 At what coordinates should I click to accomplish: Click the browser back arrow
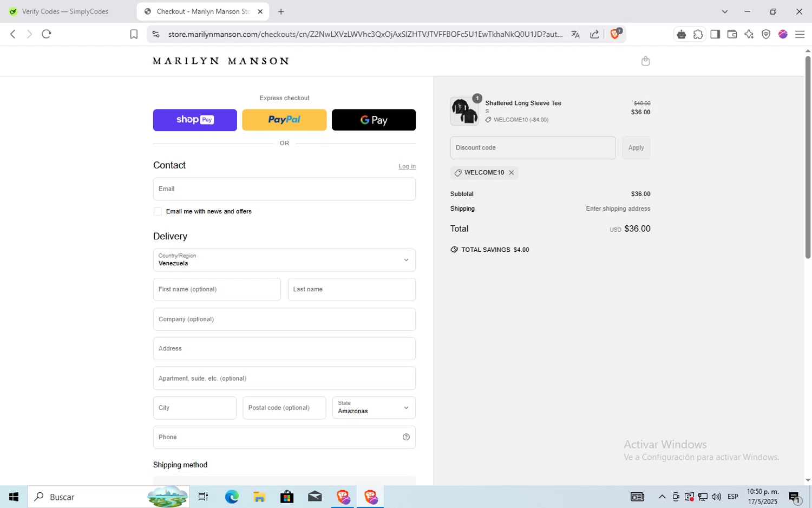coord(13,34)
